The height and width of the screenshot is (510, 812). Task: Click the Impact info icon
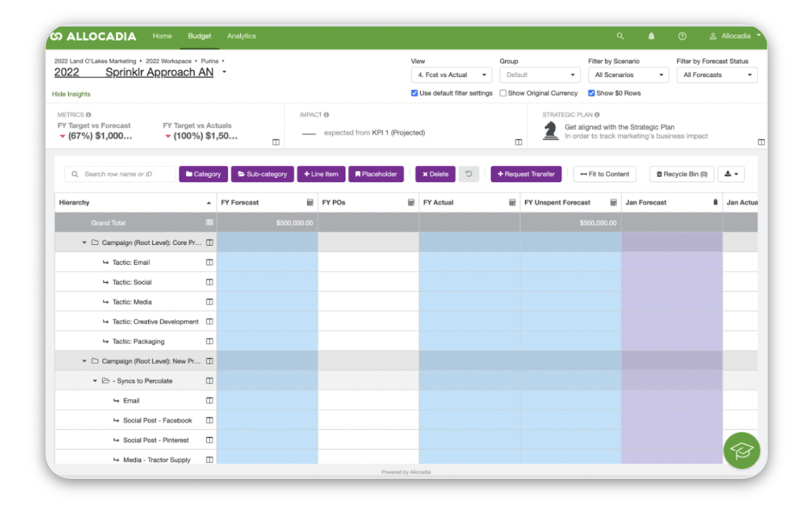[326, 115]
